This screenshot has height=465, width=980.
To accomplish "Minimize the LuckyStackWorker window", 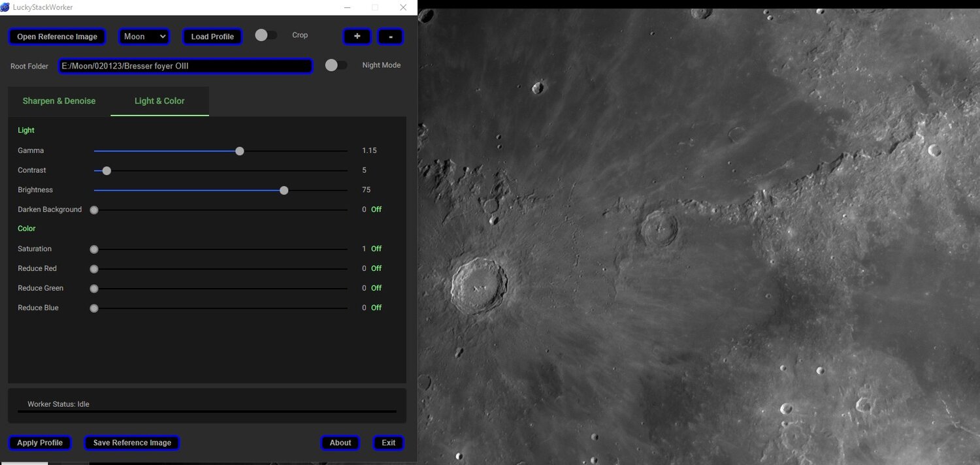I will pos(347,7).
